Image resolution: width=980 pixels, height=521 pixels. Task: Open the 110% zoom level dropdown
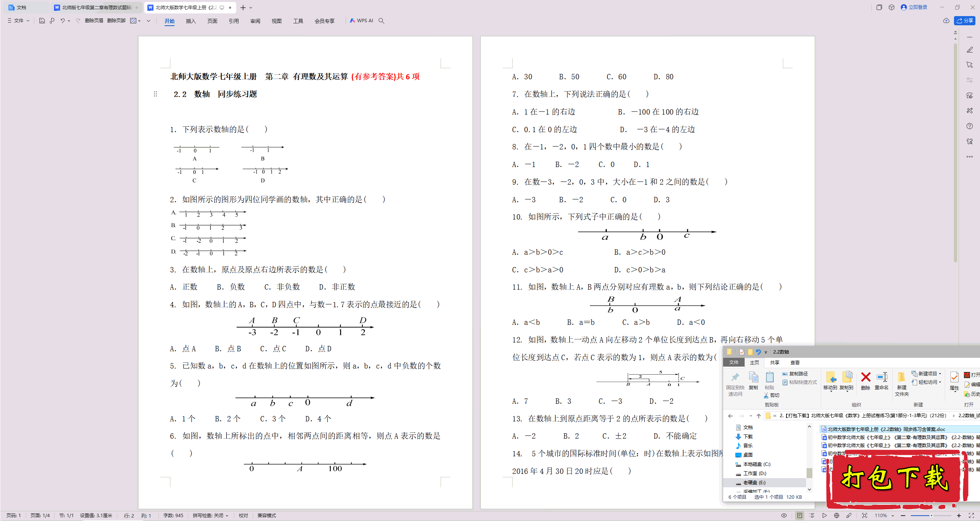884,516
